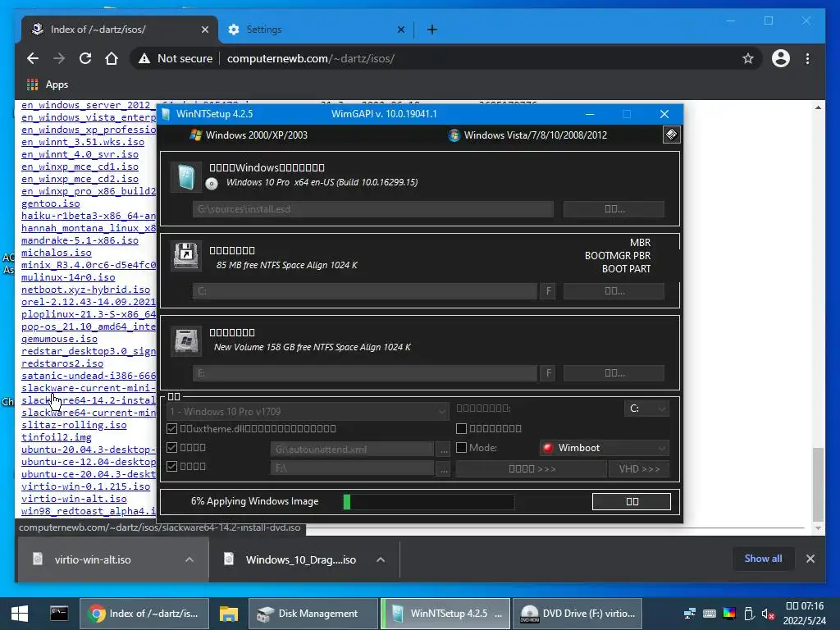Open the C: drive letter dropdown
The width and height of the screenshot is (840, 630).
pyautogui.click(x=646, y=409)
